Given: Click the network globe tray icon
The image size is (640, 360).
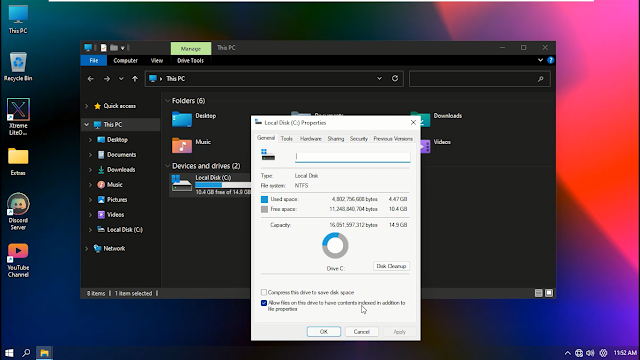Looking at the screenshot, I should (x=579, y=353).
